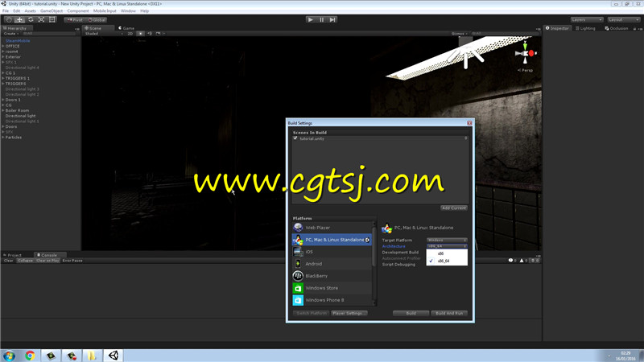
Task: Select SteamMobile in Hierarchy
Action: coord(18,41)
